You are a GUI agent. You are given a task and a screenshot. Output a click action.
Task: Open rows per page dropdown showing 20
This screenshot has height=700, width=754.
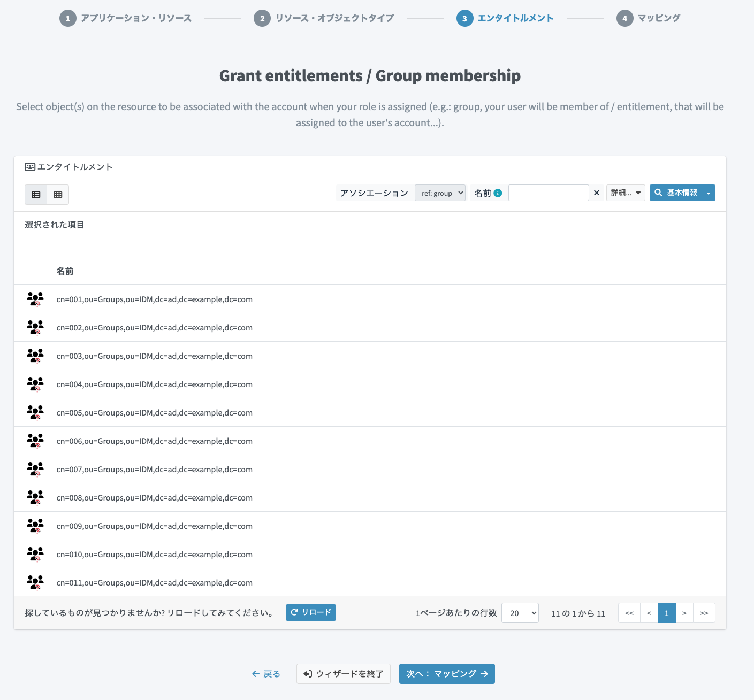pos(520,613)
